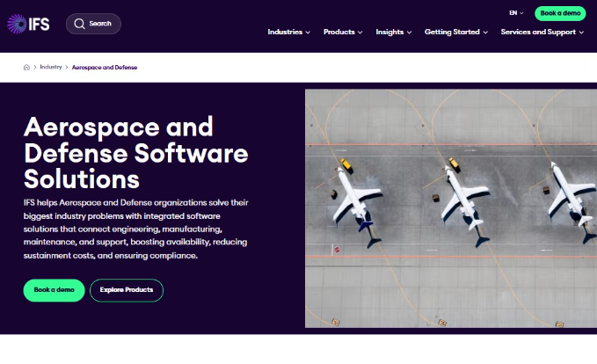
Task: Go to the Industry breadcrumb link
Action: (51, 67)
